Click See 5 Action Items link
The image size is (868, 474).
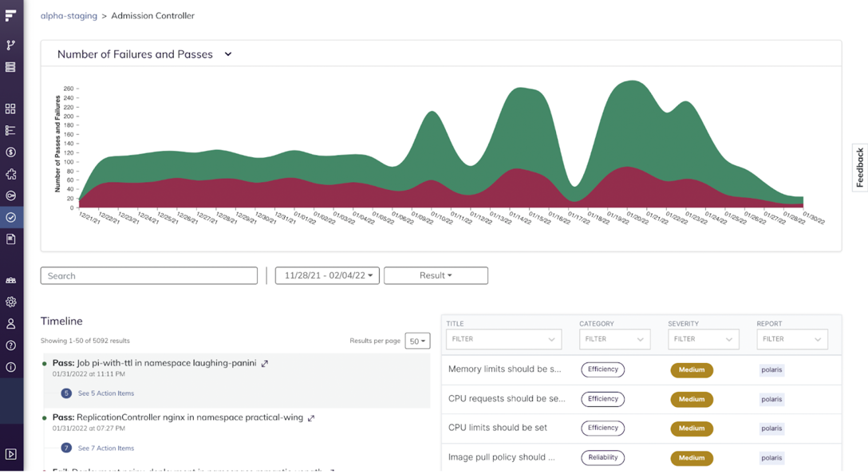point(105,393)
